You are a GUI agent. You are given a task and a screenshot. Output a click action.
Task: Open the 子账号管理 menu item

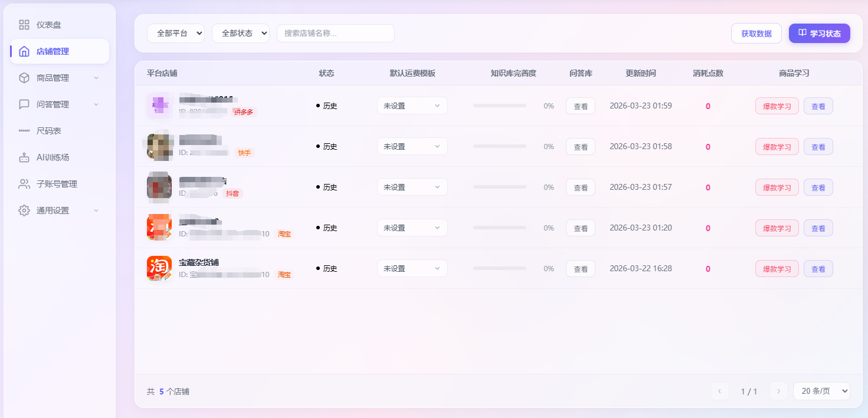click(57, 184)
